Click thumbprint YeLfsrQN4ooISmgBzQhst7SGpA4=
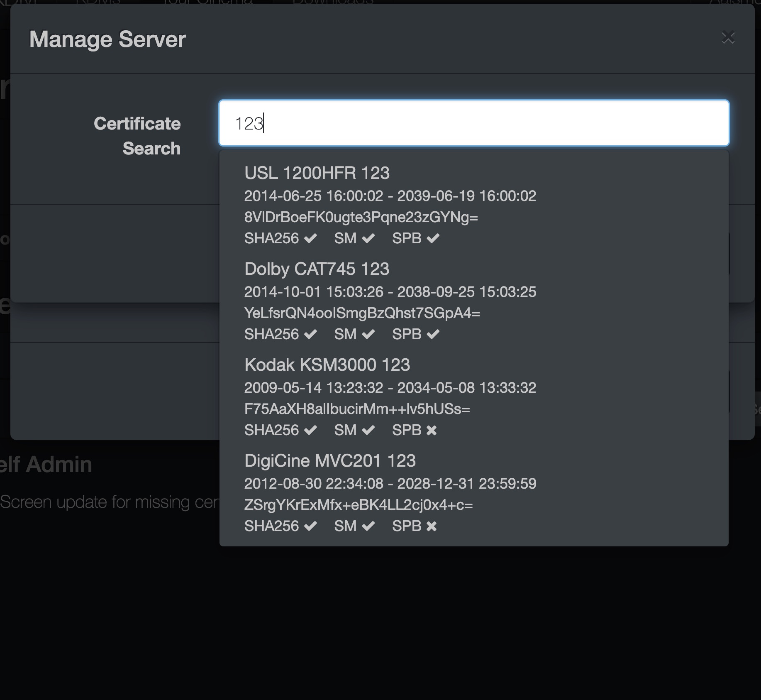 (x=362, y=313)
